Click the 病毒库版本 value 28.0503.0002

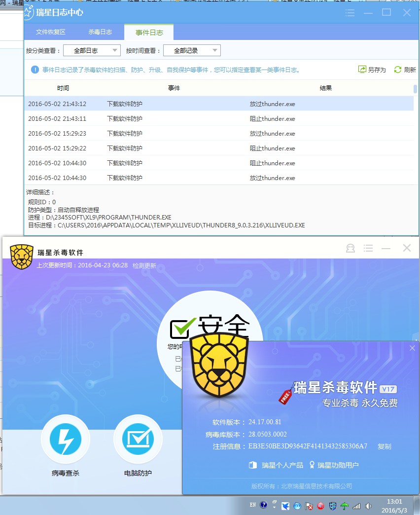(x=267, y=434)
